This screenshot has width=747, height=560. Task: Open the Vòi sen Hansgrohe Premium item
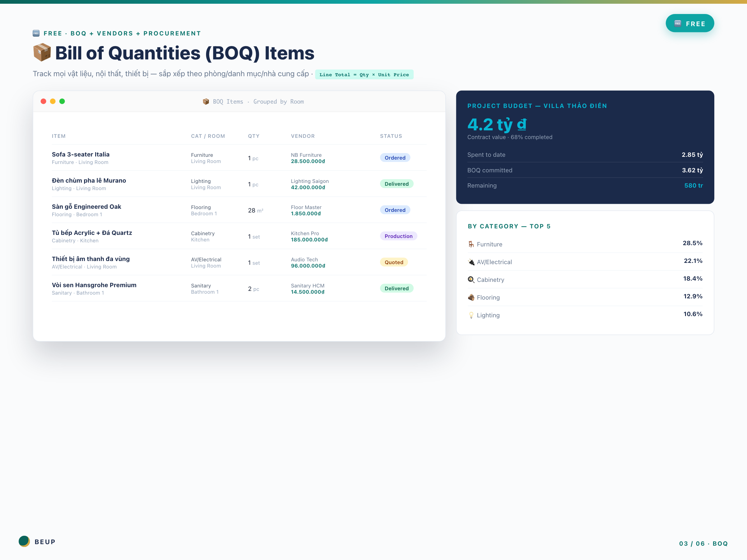94,285
